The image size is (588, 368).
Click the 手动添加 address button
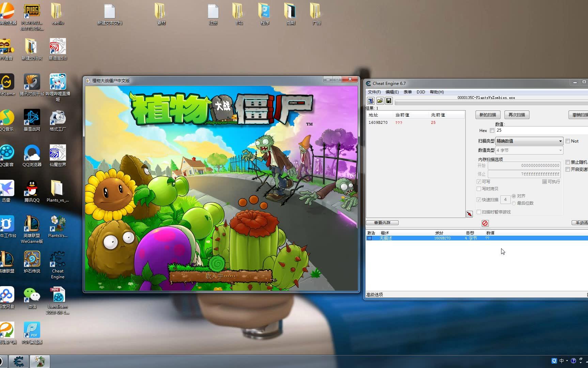(580, 223)
